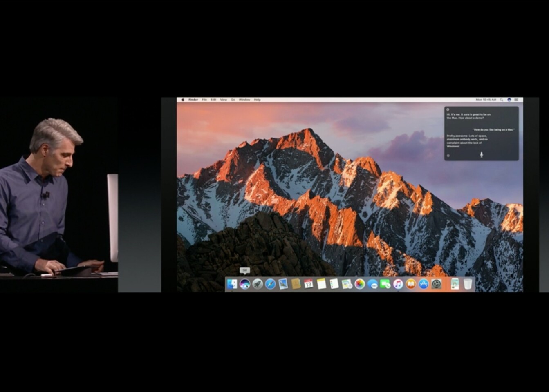Click the Siri icon in menu bar

click(x=509, y=100)
